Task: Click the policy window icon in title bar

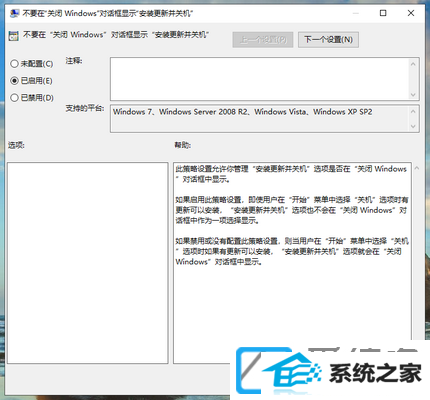Action: pyautogui.click(x=14, y=13)
